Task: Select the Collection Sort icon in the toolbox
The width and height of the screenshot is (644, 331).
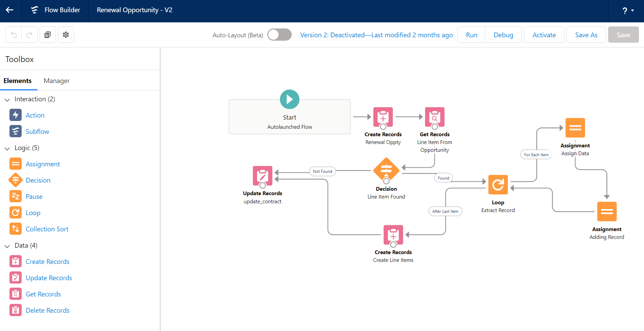Action: pos(16,229)
